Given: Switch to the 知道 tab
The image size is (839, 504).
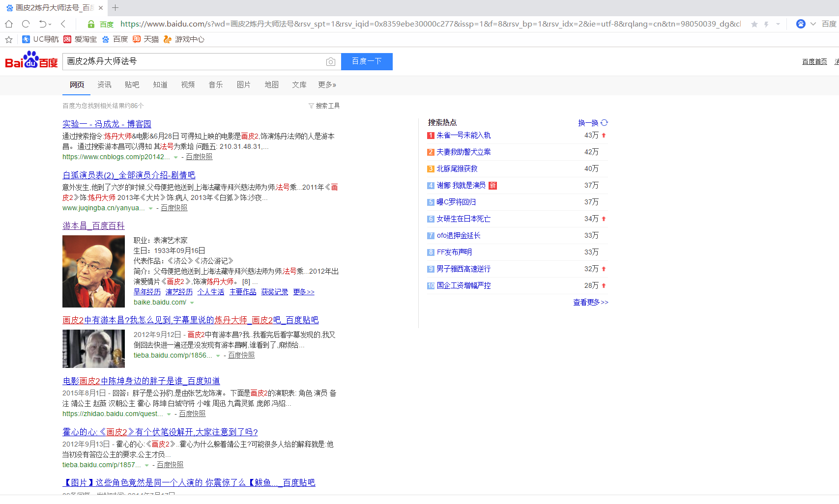Looking at the screenshot, I should [160, 85].
